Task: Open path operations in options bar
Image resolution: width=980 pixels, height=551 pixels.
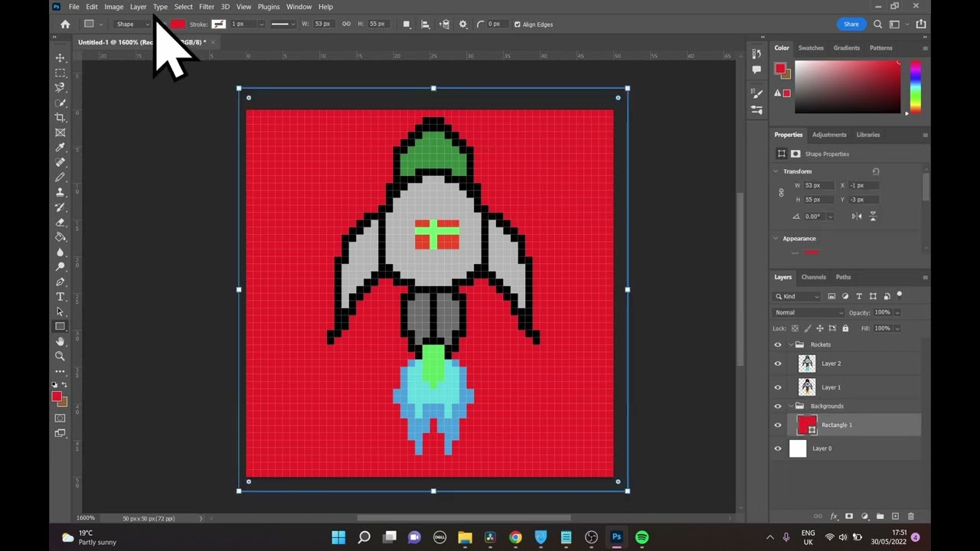Action: click(407, 24)
